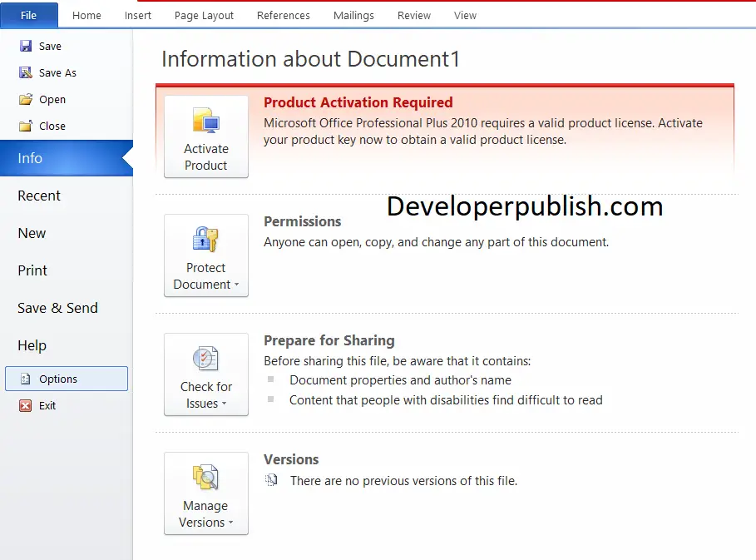Click 'Before sharing this file, be aware' text
Image resolution: width=756 pixels, height=560 pixels.
tap(398, 361)
